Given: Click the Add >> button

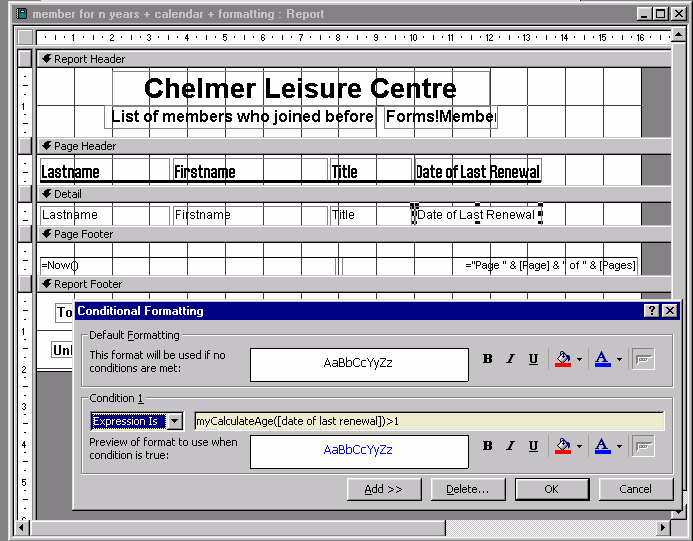Looking at the screenshot, I should click(x=384, y=489).
